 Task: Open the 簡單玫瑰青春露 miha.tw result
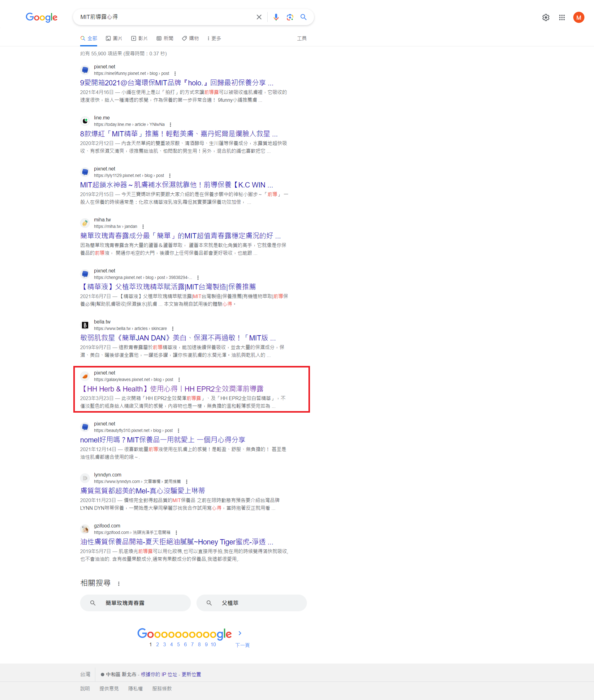point(180,236)
